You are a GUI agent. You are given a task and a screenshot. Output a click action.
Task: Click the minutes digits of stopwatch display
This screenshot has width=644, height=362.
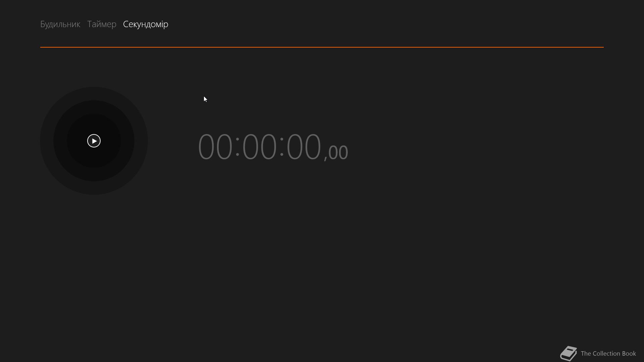(x=260, y=146)
